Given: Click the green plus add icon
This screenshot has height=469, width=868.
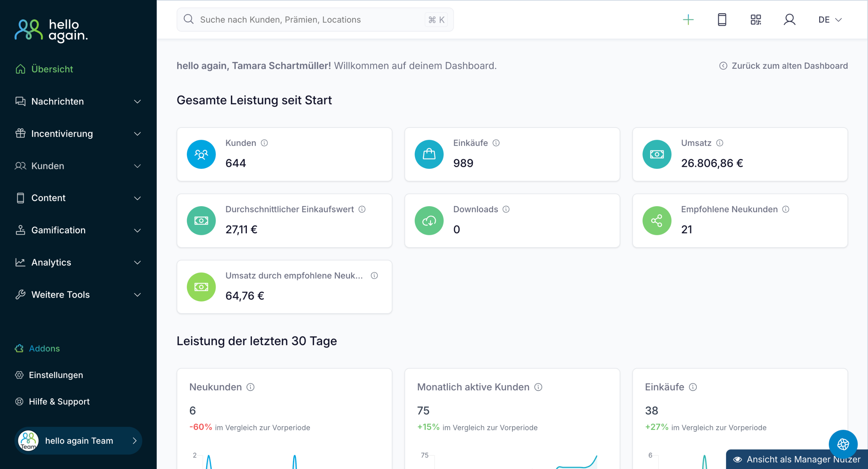Looking at the screenshot, I should pyautogui.click(x=688, y=20).
